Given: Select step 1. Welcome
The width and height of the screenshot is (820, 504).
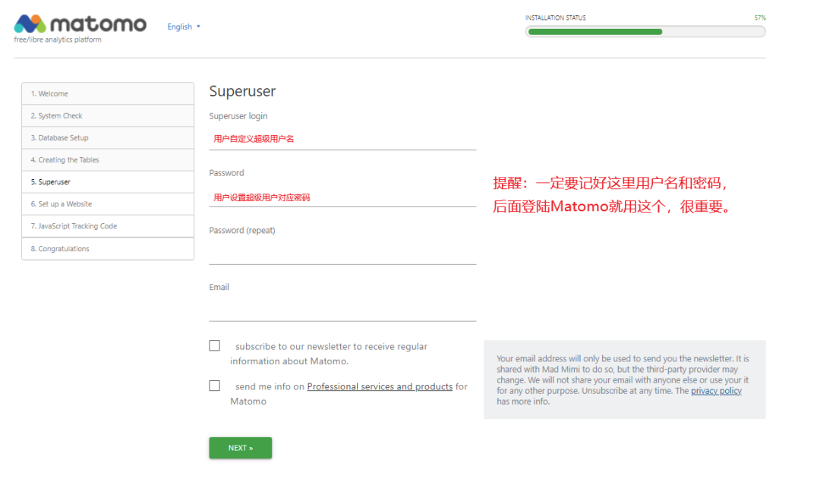Looking at the screenshot, I should (x=108, y=93).
